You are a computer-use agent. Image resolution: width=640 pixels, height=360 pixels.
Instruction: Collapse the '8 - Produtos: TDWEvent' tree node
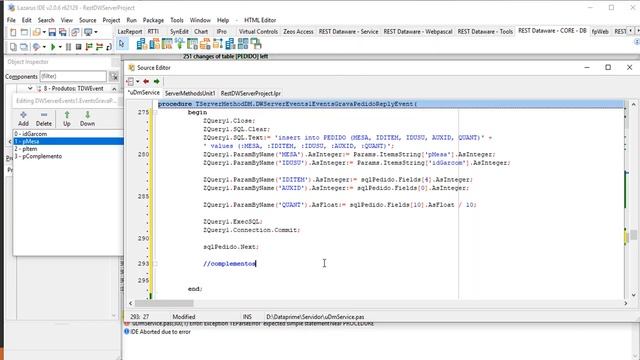(x=30, y=89)
